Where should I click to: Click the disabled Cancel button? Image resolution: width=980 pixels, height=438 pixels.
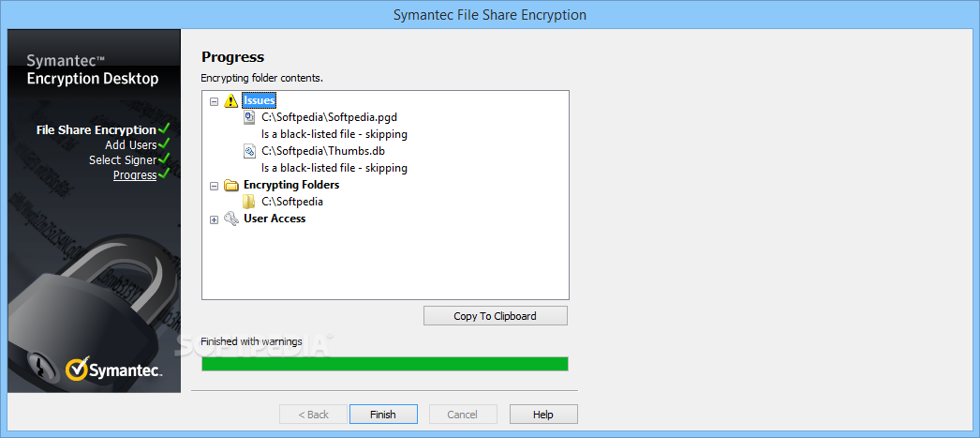pos(463,415)
